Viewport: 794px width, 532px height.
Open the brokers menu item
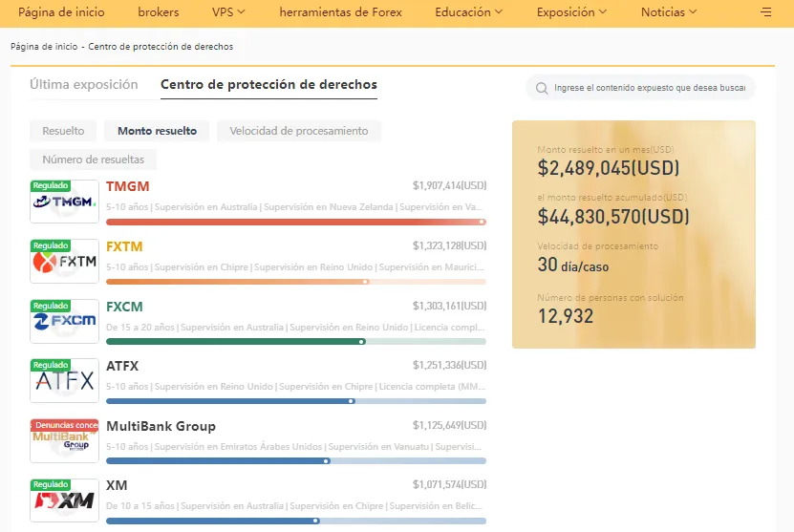159,12
